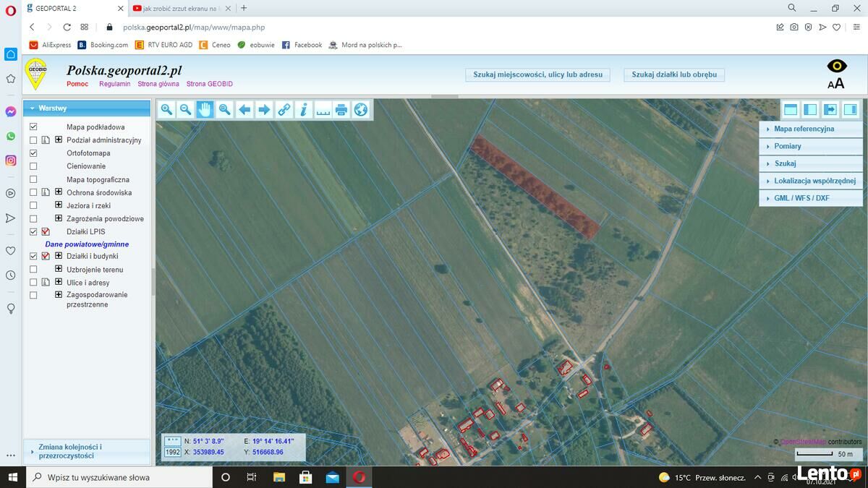Image resolution: width=868 pixels, height=488 pixels.
Task: Expand Mapa referencyjna panel
Action: [x=810, y=129]
